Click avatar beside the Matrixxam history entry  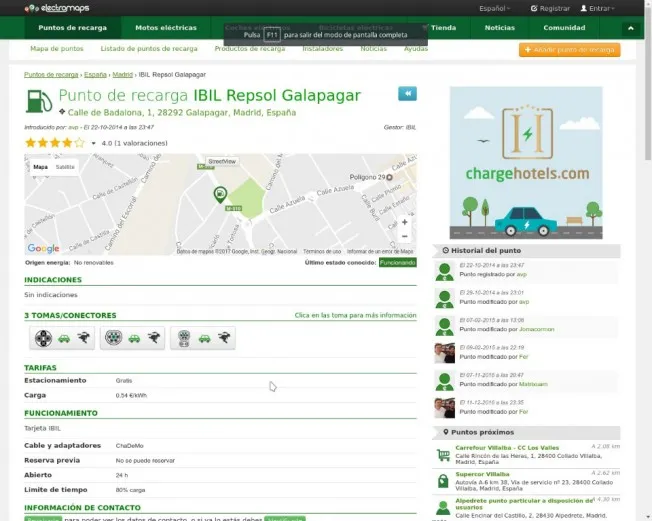pyautogui.click(x=445, y=381)
